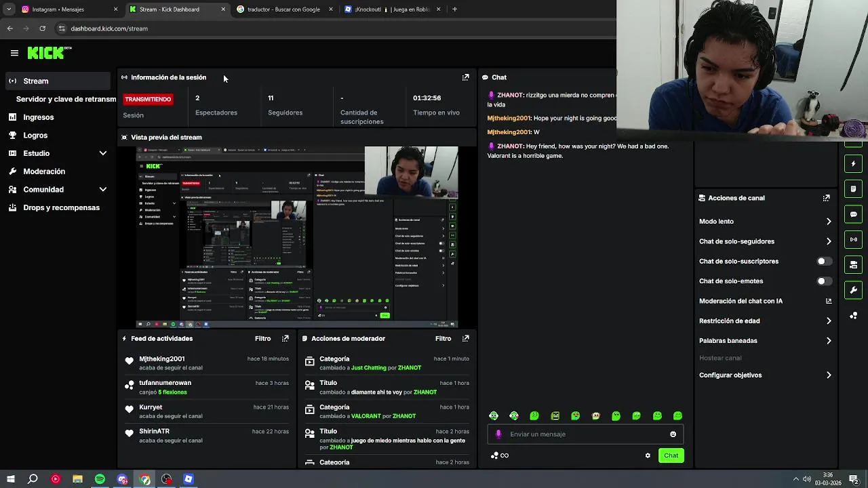Viewport: 868px width, 488px height.
Task: Pop out the Acciones de moderador panel
Action: [x=465, y=338]
